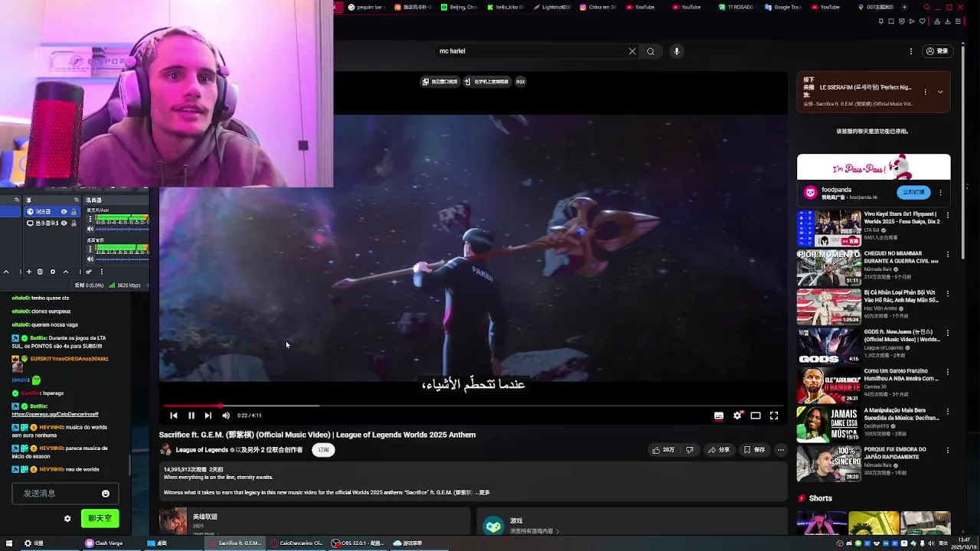Open YouTube player settings gear

coord(737,416)
